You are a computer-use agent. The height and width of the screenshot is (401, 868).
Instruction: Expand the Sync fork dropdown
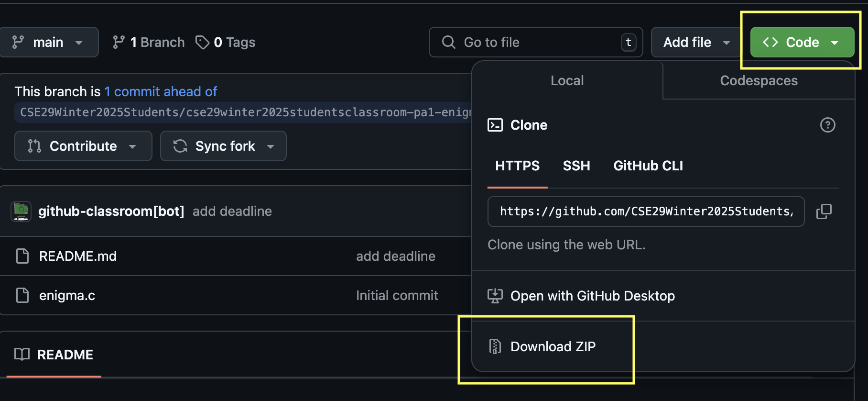click(223, 146)
